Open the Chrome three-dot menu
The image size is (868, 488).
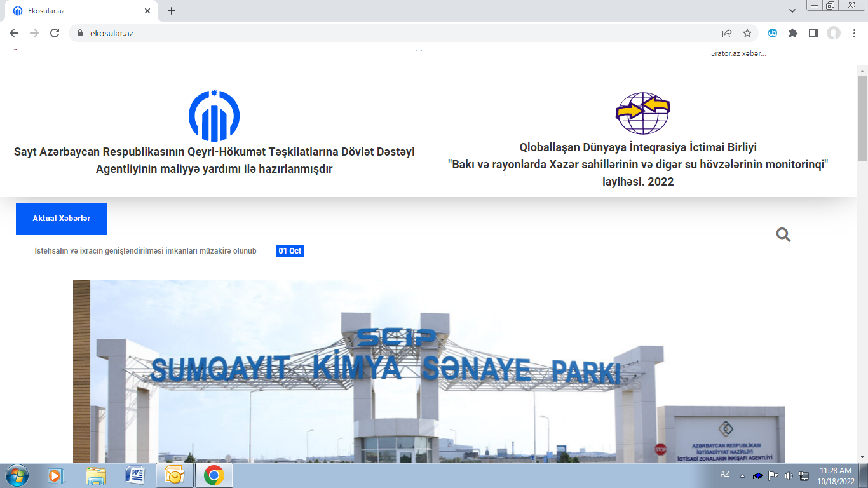point(853,33)
